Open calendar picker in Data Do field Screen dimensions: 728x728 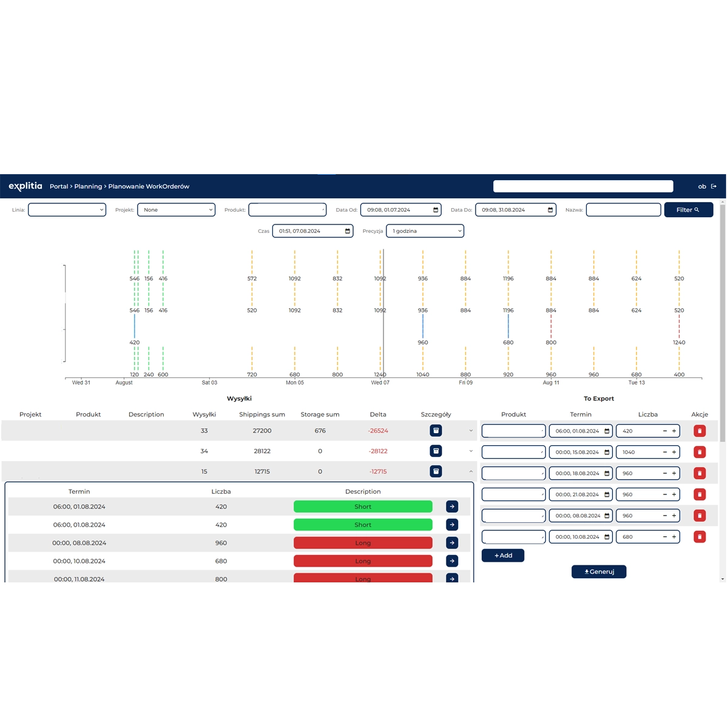550,210
